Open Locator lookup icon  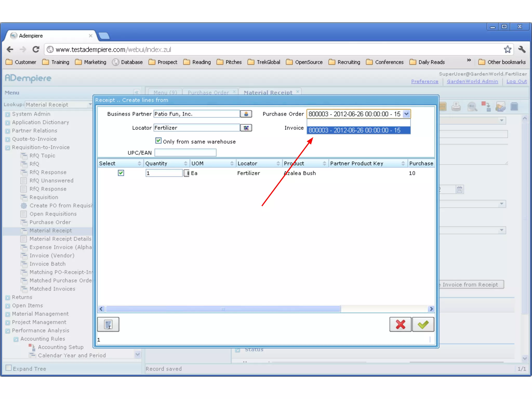pos(246,128)
